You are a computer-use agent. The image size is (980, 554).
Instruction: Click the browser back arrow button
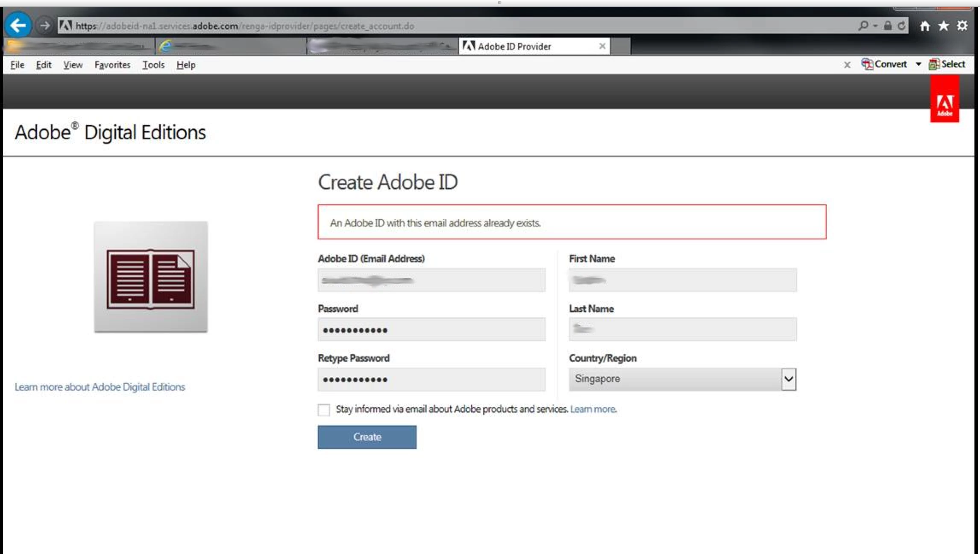[x=18, y=25]
